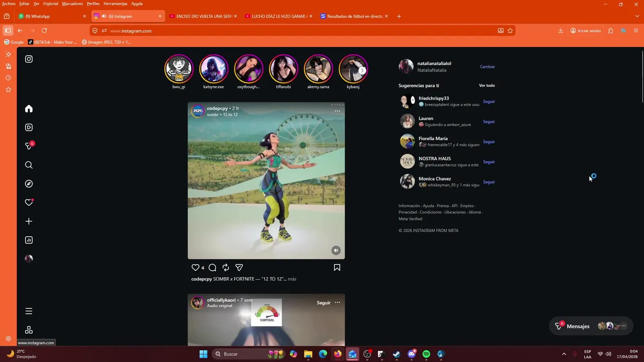This screenshot has height=362, width=644.
Task: Follow Monica Chavez suggestion
Action: pos(489,182)
